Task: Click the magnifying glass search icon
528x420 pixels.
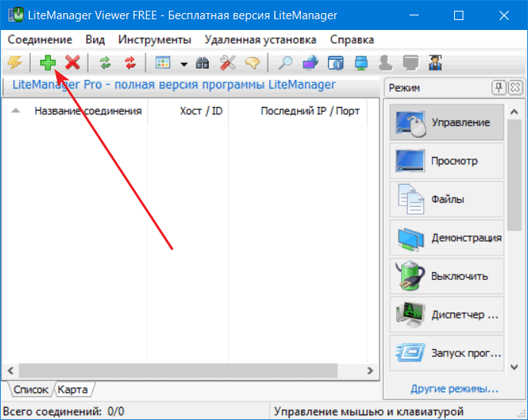Action: pyautogui.click(x=285, y=63)
